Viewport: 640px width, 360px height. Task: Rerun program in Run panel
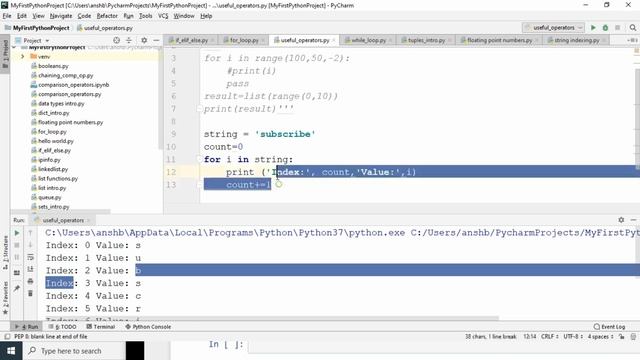17,233
